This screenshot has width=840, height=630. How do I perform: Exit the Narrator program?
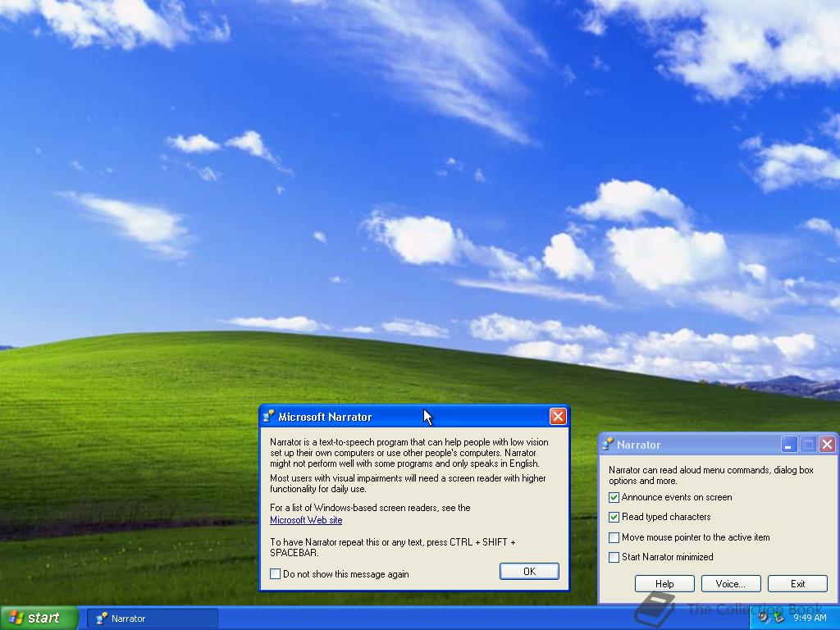[x=797, y=583]
